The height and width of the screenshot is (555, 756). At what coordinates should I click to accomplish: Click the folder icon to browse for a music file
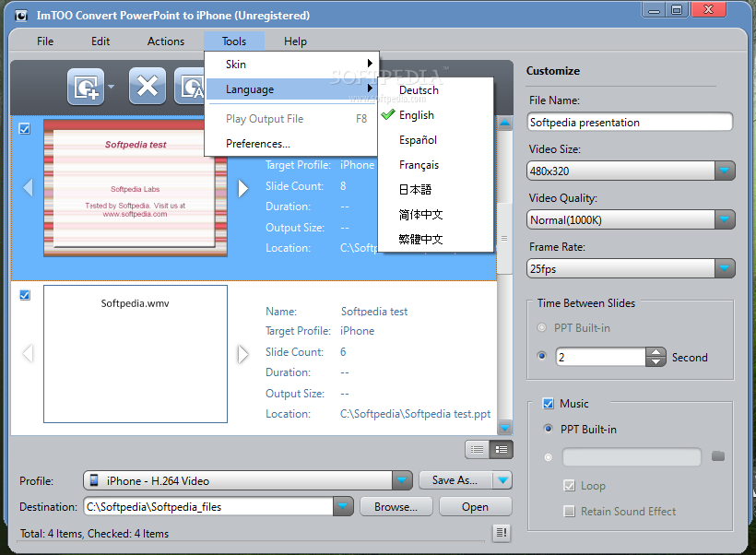718,455
